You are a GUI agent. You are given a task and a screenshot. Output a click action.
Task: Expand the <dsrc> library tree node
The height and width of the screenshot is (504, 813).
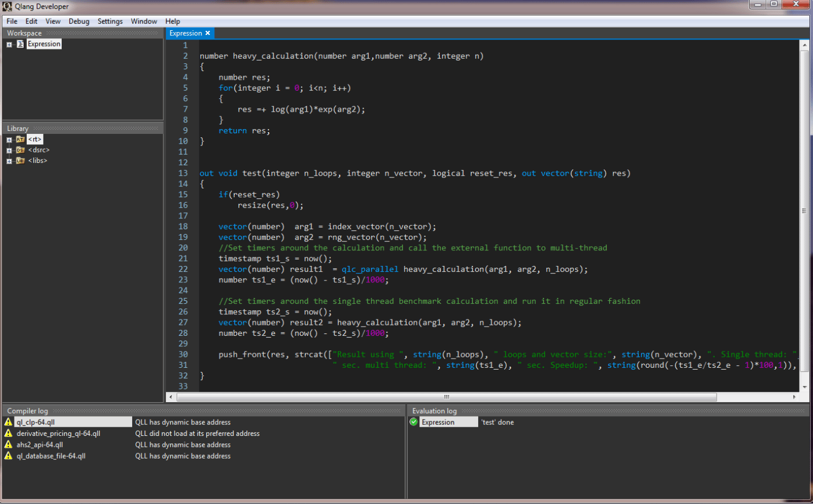coord(9,150)
